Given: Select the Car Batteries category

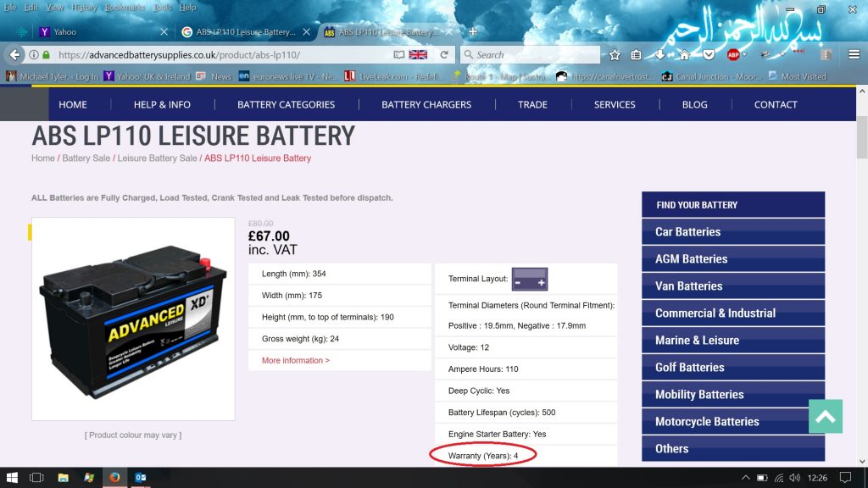Looking at the screenshot, I should [733, 232].
